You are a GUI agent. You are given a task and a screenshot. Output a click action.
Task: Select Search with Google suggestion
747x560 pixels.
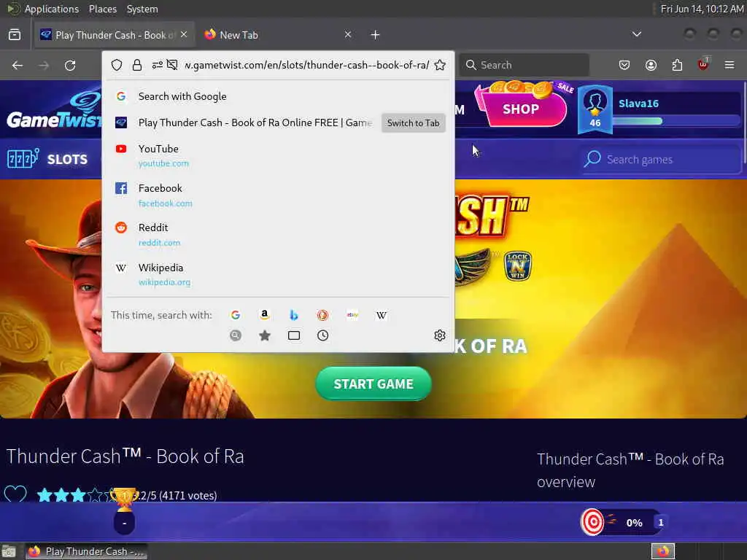pos(278,96)
